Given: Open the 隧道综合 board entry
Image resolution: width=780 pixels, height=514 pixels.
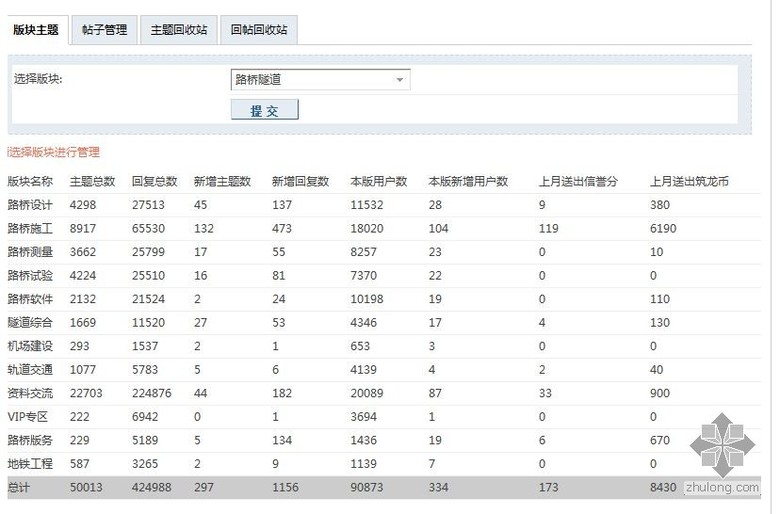Looking at the screenshot, I should click(x=30, y=323).
